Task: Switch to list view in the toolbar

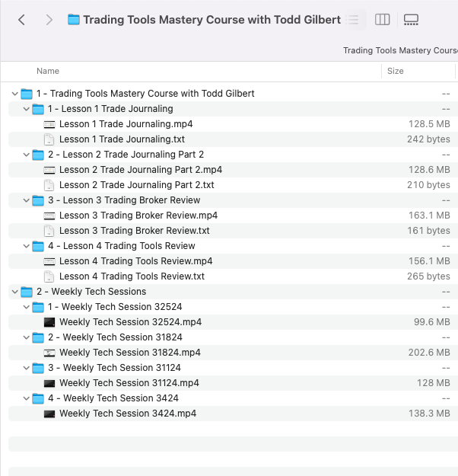Action: [x=353, y=20]
